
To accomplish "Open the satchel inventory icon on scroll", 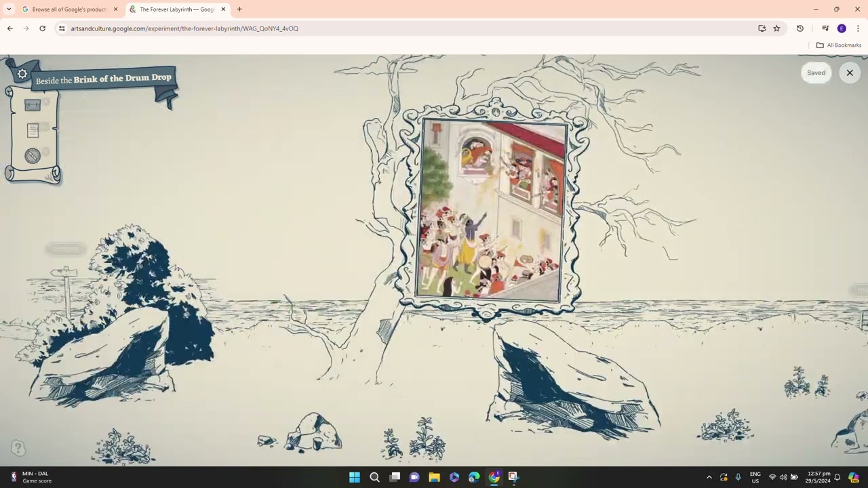I will click(x=33, y=105).
